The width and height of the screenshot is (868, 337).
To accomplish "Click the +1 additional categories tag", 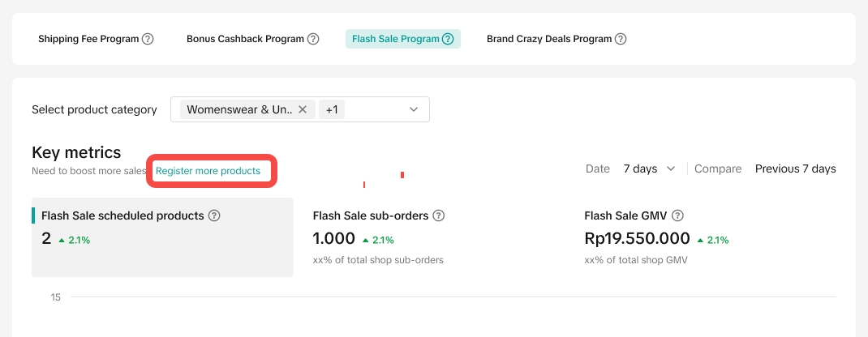I will coord(332,109).
